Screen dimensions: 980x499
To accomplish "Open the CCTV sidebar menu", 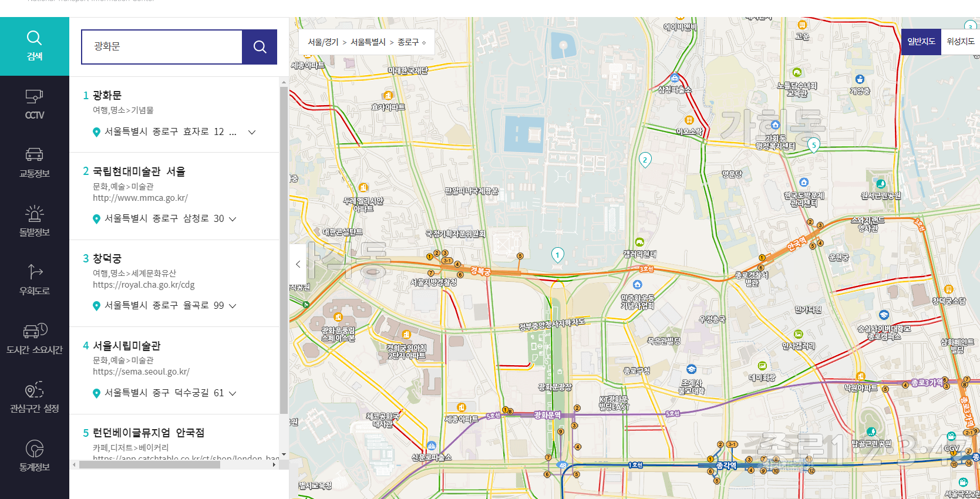I will click(x=35, y=105).
